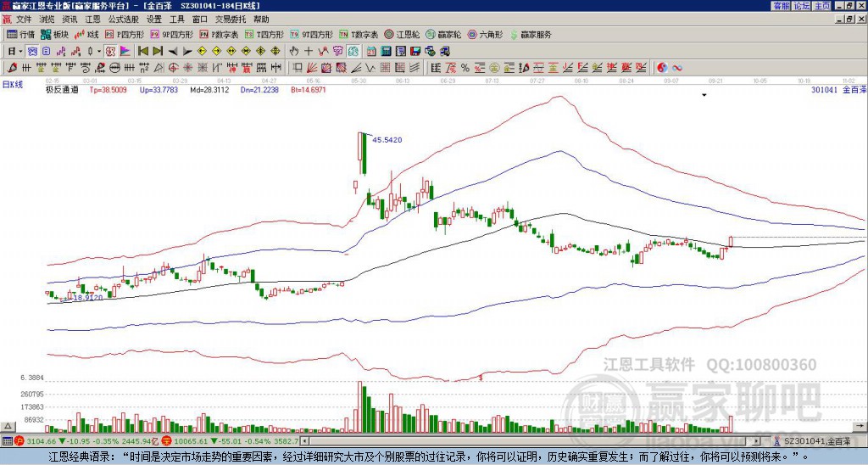868x465 pixels.
Task: Expand the candlestick style dropdown arrow
Action: tap(99, 52)
